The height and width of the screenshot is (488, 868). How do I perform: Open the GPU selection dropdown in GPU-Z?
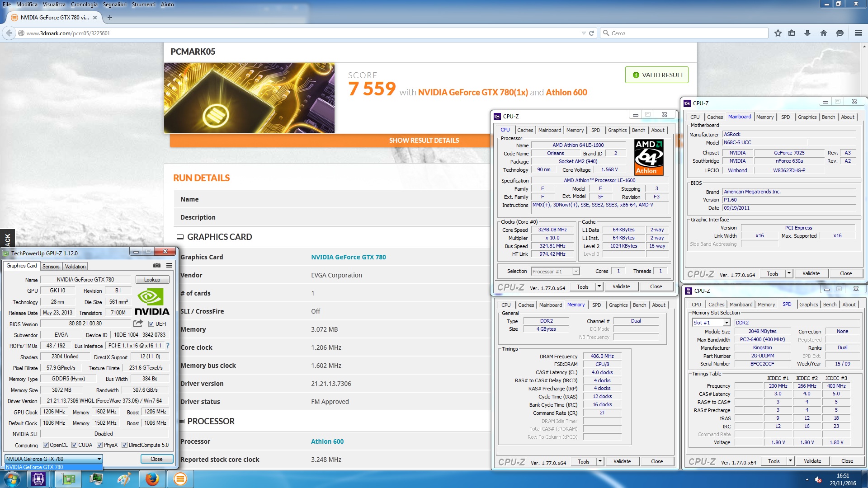54,459
